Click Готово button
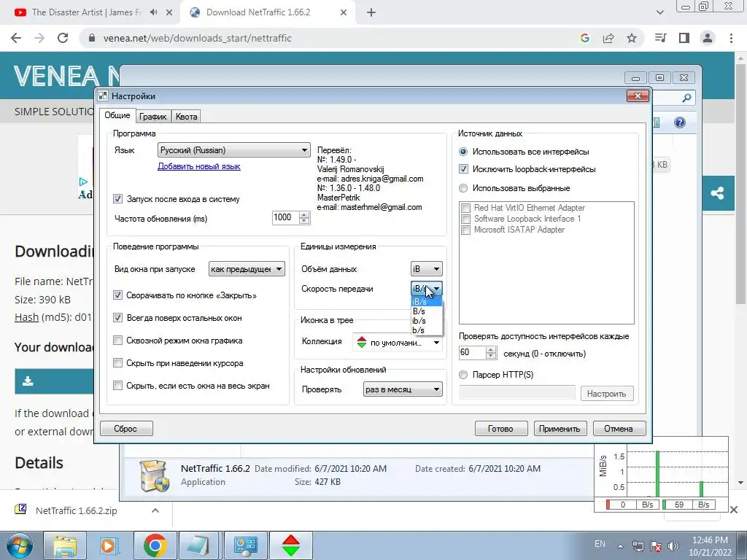 tap(500, 429)
